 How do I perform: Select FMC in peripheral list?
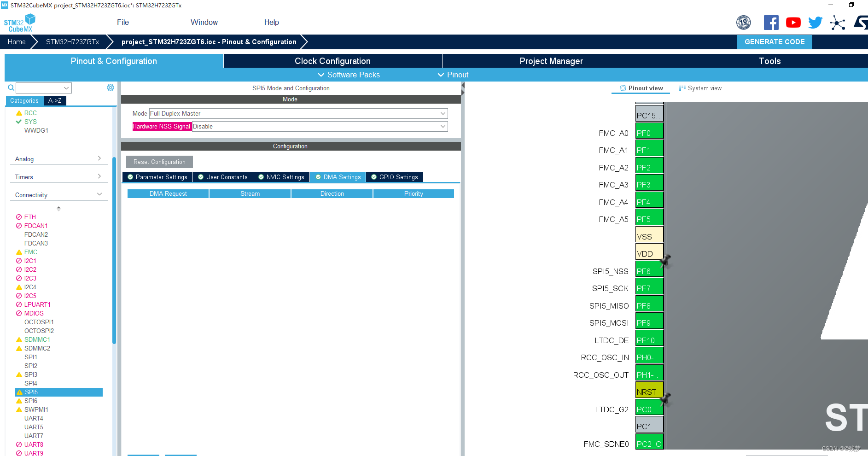click(31, 252)
